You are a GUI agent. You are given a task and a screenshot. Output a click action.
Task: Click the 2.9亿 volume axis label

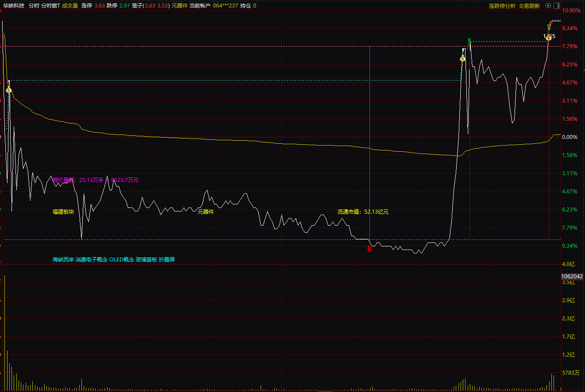click(568, 300)
